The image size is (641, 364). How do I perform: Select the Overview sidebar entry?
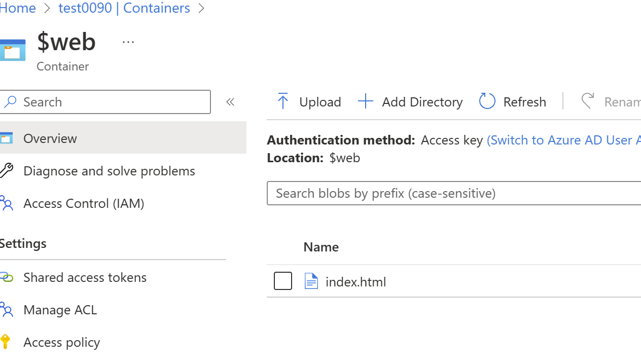click(50, 138)
